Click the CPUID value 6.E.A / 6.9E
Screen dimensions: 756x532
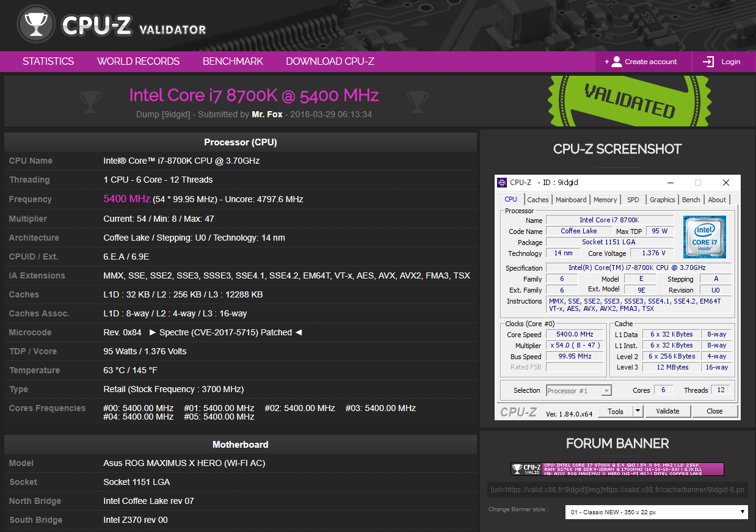point(126,257)
